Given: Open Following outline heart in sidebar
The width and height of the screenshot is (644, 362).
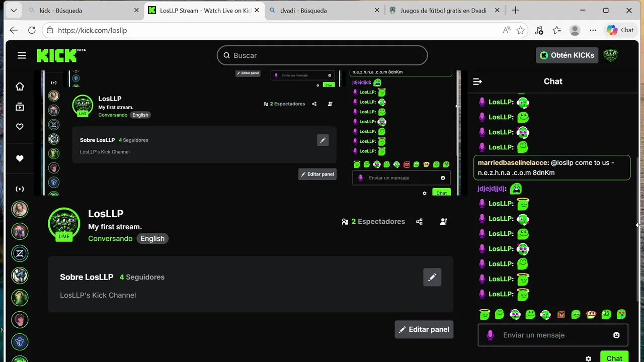Looking at the screenshot, I should (x=20, y=127).
